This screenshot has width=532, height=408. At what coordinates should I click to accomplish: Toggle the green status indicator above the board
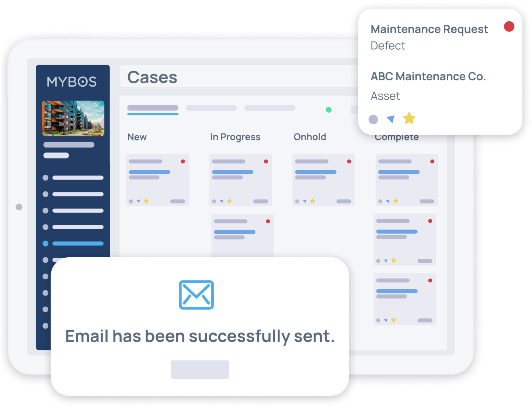coord(328,109)
